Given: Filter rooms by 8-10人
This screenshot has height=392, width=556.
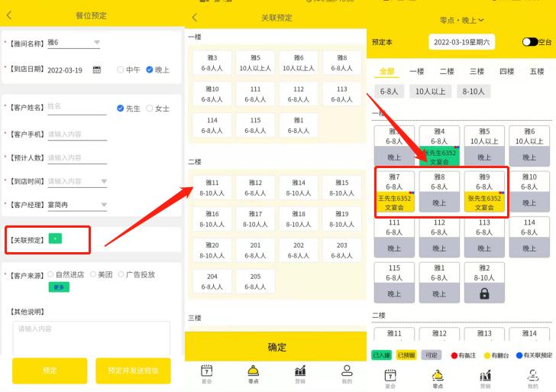Looking at the screenshot, I should 474,92.
